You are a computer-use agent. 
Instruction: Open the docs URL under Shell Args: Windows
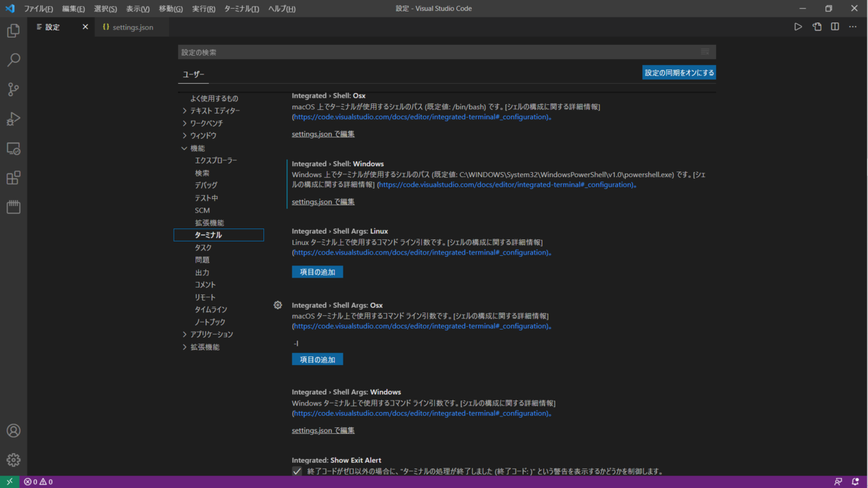coord(422,414)
